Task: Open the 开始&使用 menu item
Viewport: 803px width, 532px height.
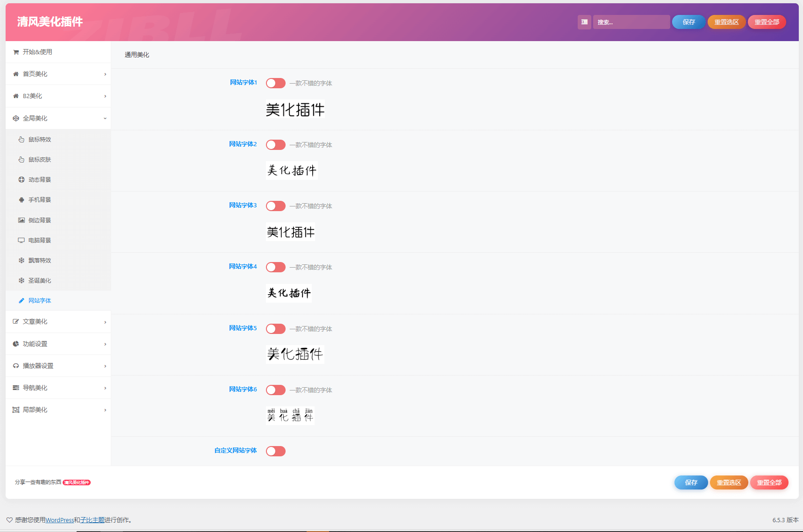Action: coord(58,52)
